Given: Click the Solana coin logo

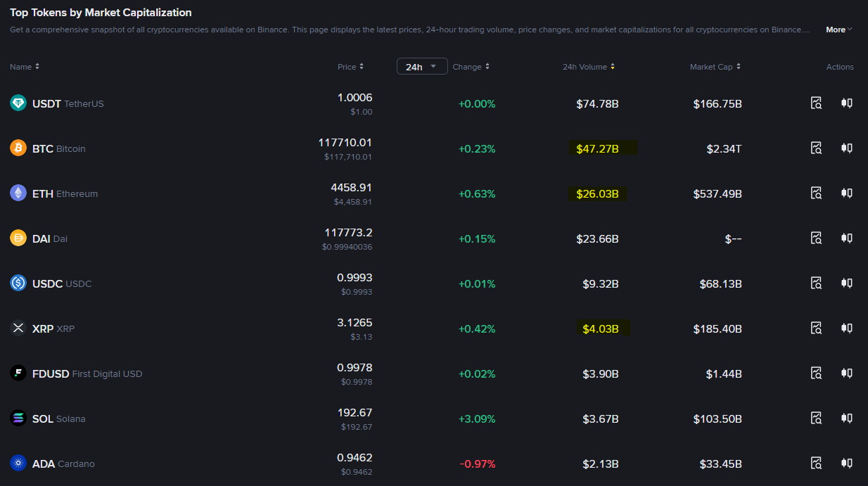Looking at the screenshot, I should pyautogui.click(x=18, y=418).
